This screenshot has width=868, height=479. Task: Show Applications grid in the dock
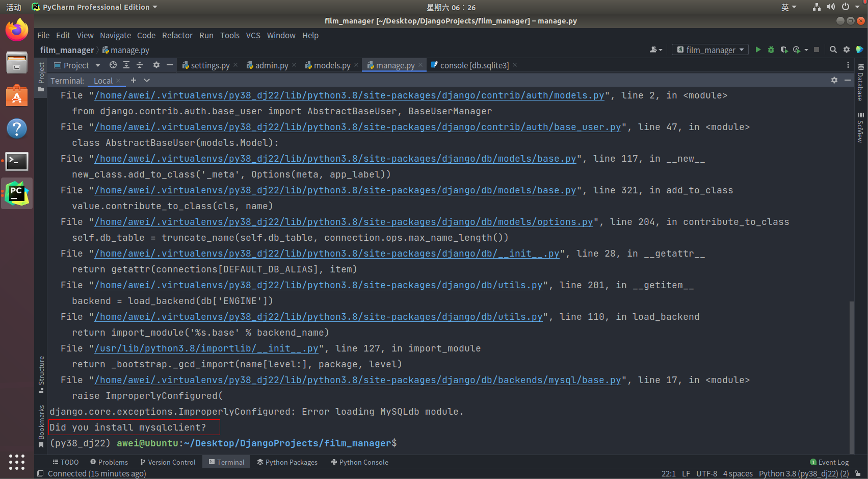[17, 462]
